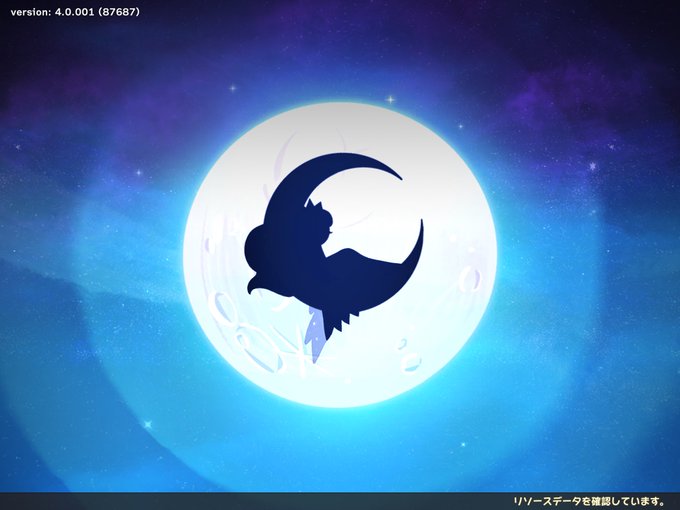This screenshot has height=510, width=680.
Task: Click the リソースデータを確認しています status message
Action: tap(589, 501)
